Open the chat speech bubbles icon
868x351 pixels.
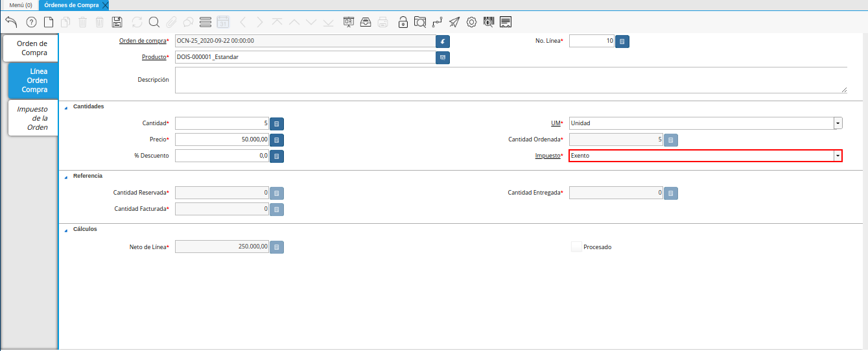pos(188,22)
